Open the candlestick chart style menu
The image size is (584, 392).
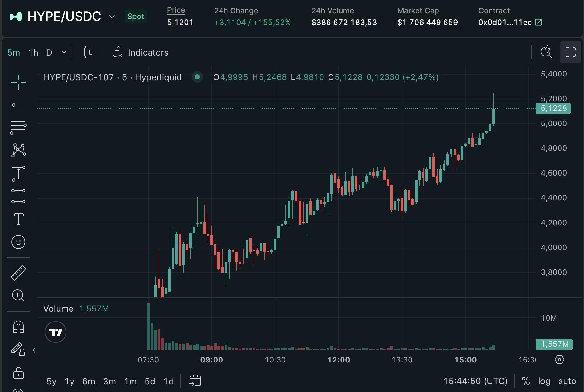point(88,52)
